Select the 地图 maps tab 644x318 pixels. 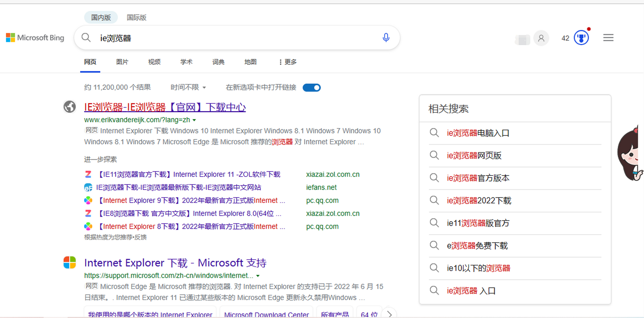tap(250, 62)
